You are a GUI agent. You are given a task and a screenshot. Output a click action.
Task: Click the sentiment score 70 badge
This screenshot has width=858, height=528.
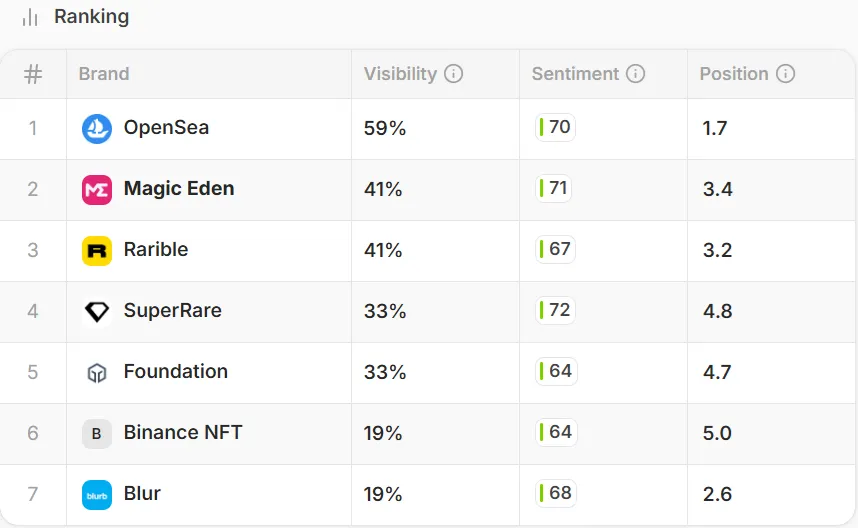[555, 127]
